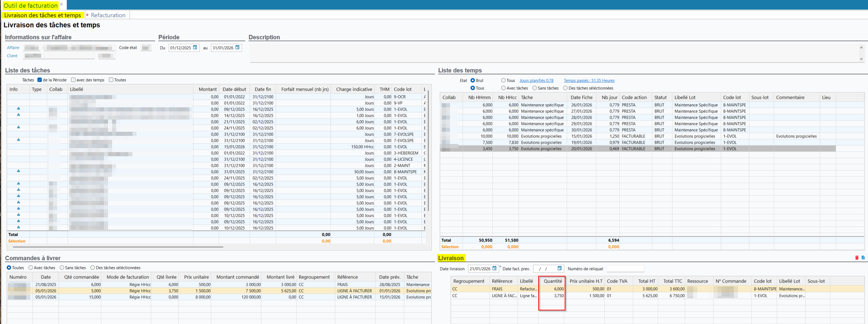Close the Outil de facturation tab
Viewport: 868px width, 324px height.
(x=61, y=4)
